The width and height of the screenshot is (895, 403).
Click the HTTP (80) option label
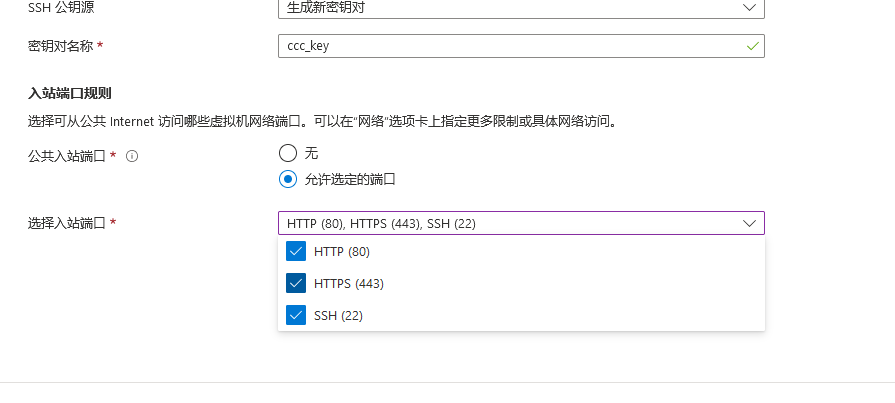(342, 251)
